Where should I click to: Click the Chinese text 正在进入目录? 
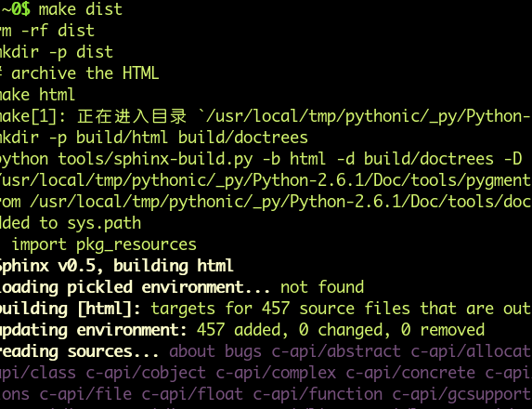(x=132, y=116)
